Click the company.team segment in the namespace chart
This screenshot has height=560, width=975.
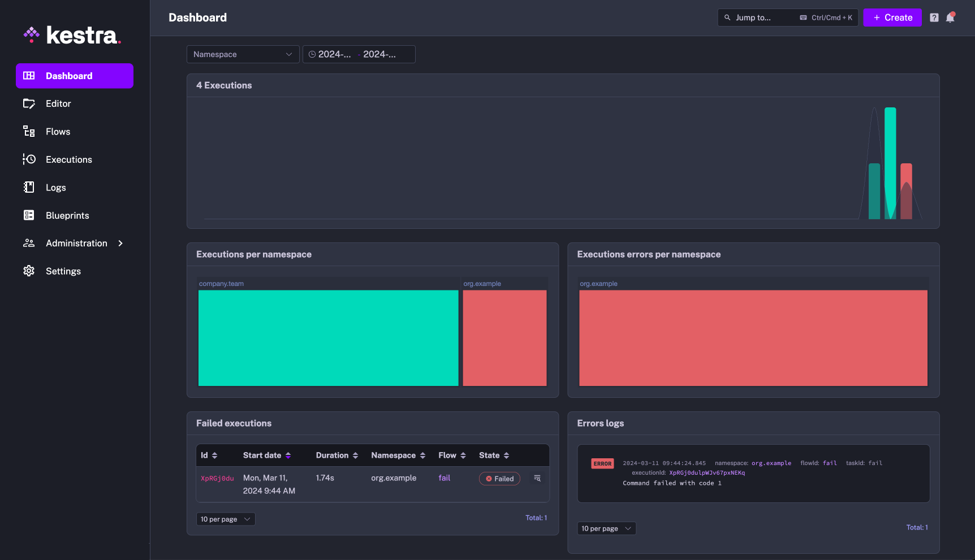(328, 337)
